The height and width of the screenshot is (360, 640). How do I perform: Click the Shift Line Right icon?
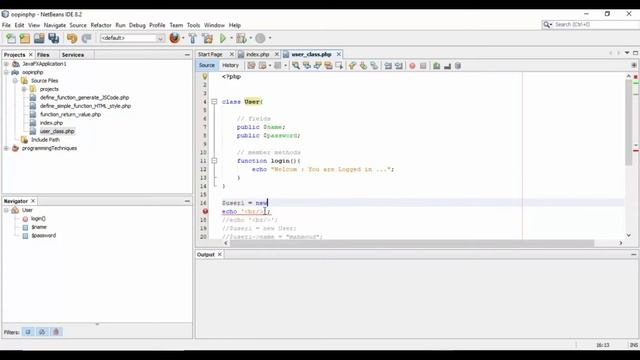[x=399, y=66]
